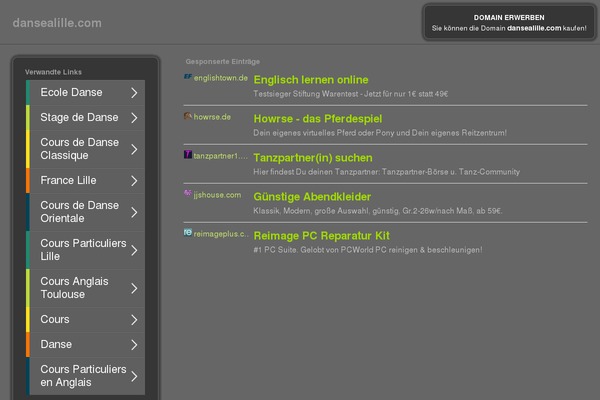Click the Dein eigenes virtuelles Pferd description
This screenshot has width=600, height=400.
point(380,133)
